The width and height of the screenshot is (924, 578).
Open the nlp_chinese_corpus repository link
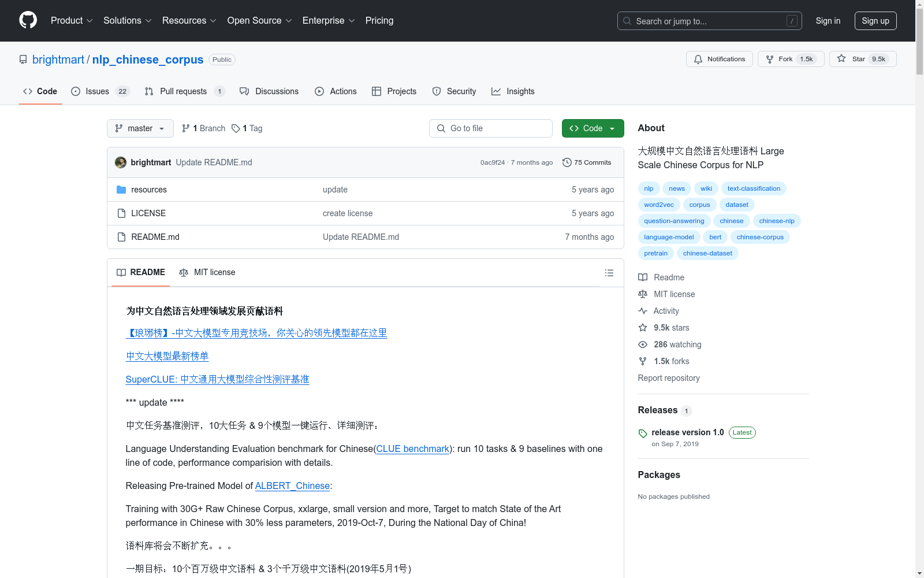148,60
